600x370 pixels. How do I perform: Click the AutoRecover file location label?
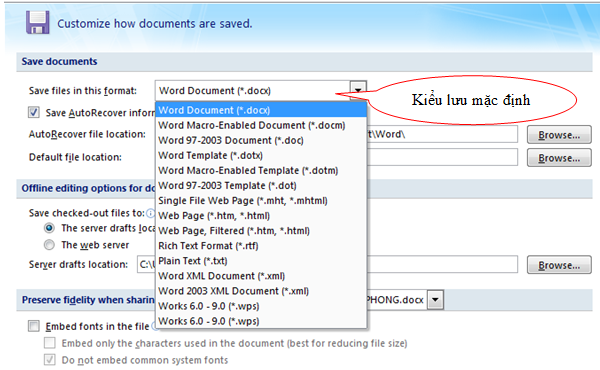click(x=87, y=134)
